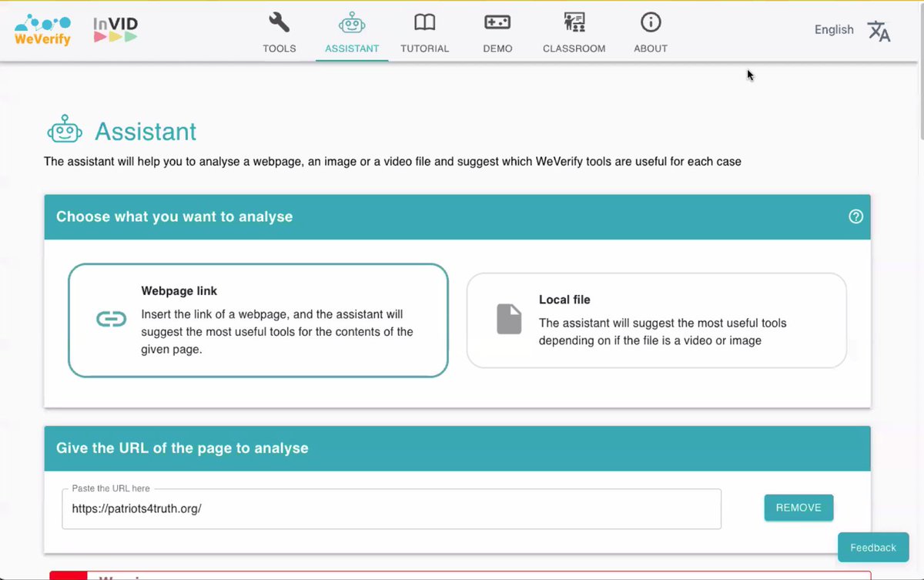Click the chain link icon in Webpage link card
Viewport: 924px width, 580px height.
tap(112, 320)
